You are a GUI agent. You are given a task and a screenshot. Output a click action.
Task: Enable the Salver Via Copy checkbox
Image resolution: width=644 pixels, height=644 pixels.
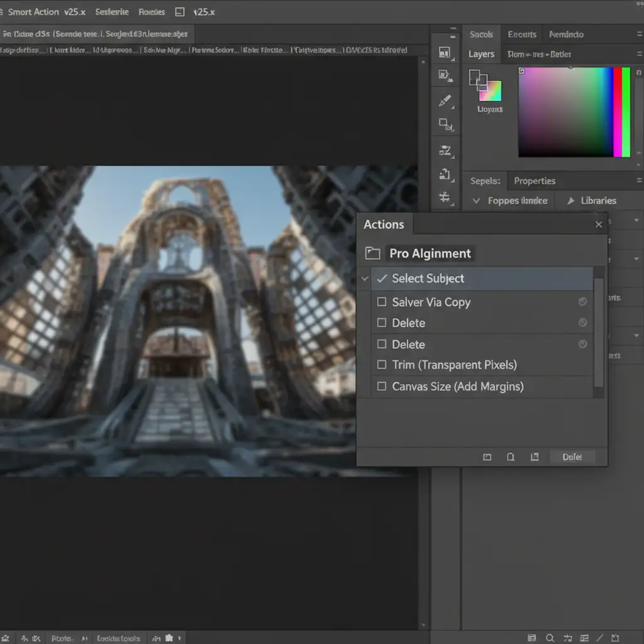(381, 302)
